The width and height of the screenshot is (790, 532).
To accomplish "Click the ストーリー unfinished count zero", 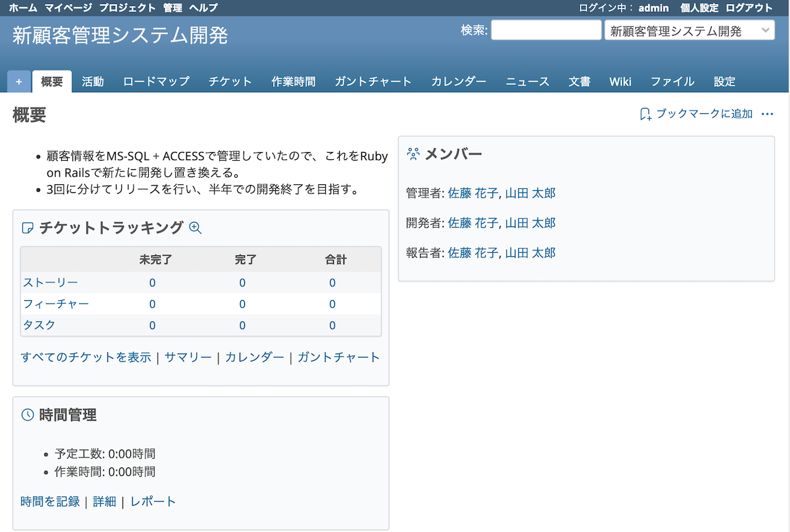I will tap(152, 282).
